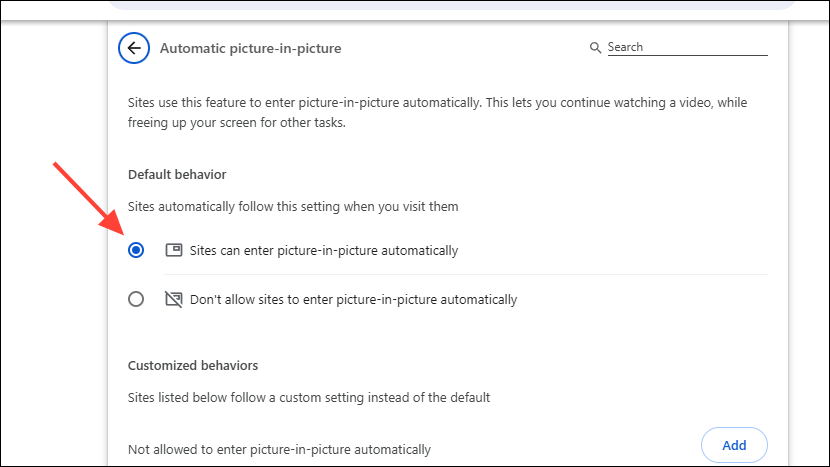The width and height of the screenshot is (830, 467).
Task: Click the 'Automatic picture-in-picture' page title
Action: 250,48
